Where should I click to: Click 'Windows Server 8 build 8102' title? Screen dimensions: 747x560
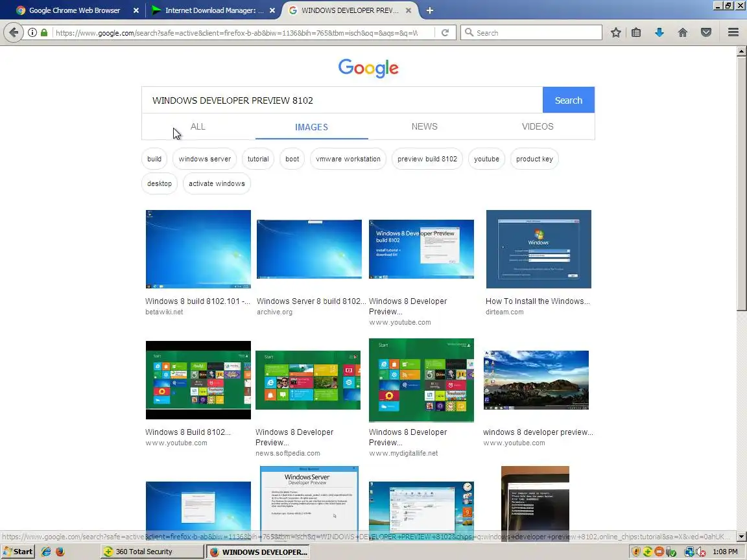coord(311,301)
